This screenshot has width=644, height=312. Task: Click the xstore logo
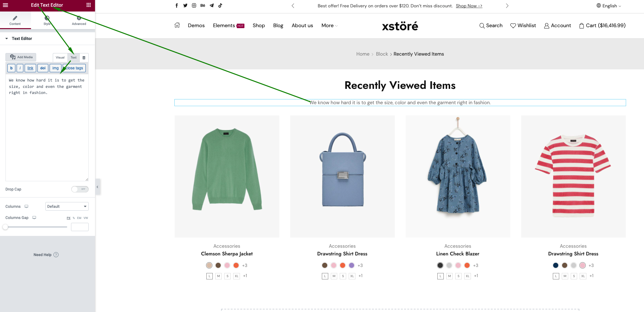(400, 26)
